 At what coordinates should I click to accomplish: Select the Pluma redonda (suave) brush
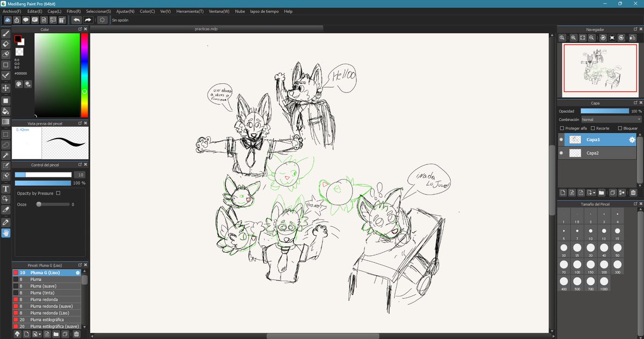(47, 306)
